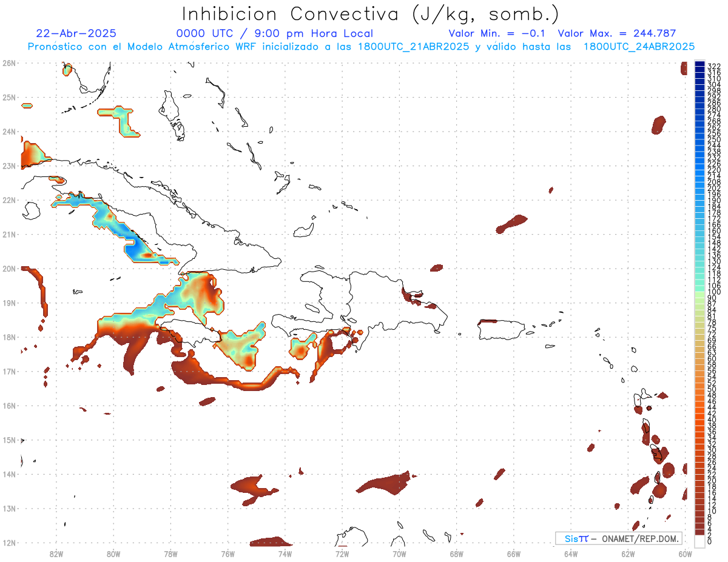
Task: Click the 80W longitude label
Action: point(113,554)
